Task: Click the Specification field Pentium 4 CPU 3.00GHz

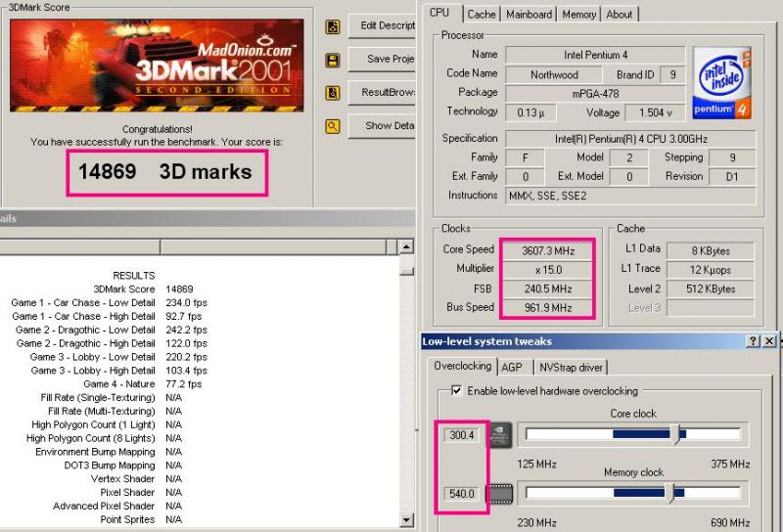Action: point(630,139)
